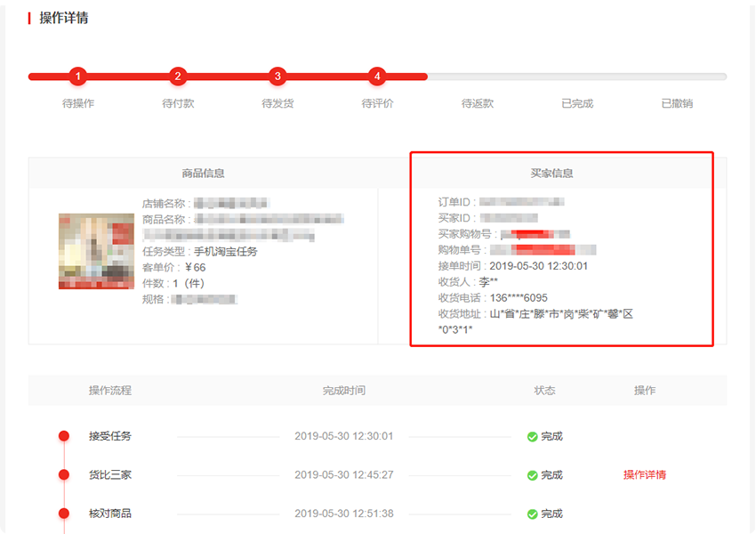Click step 1 circle in progress bar
Image resolution: width=756 pixels, height=534 pixels.
[78, 77]
